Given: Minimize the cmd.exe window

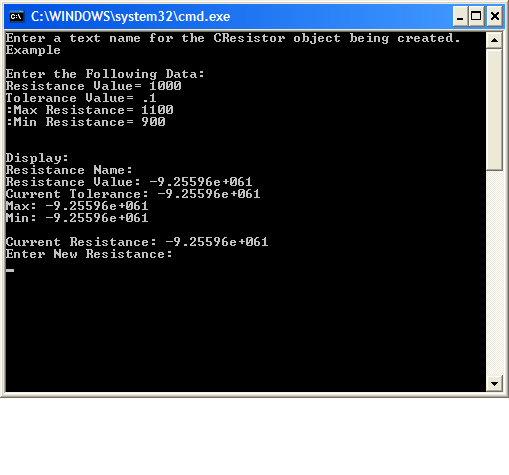Looking at the screenshot, I should click(460, 16).
